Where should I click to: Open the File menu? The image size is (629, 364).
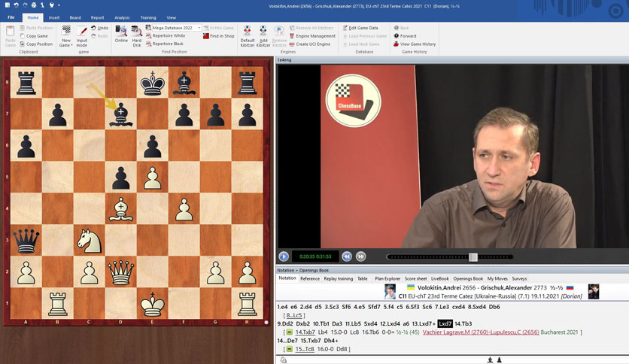point(11,17)
